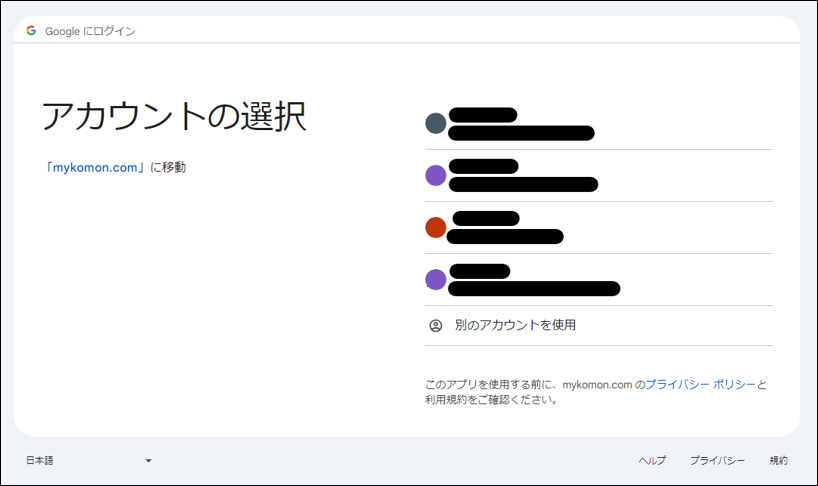Click the Google にログイン title text

pos(90,31)
